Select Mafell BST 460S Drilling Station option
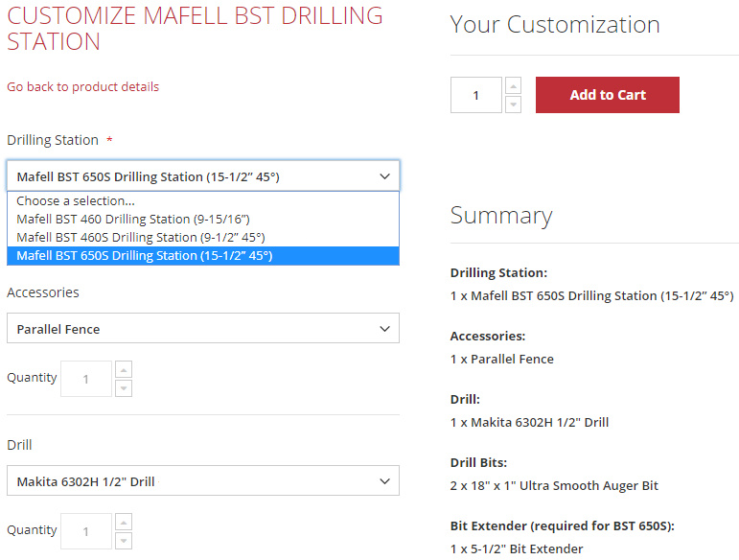 [140, 237]
